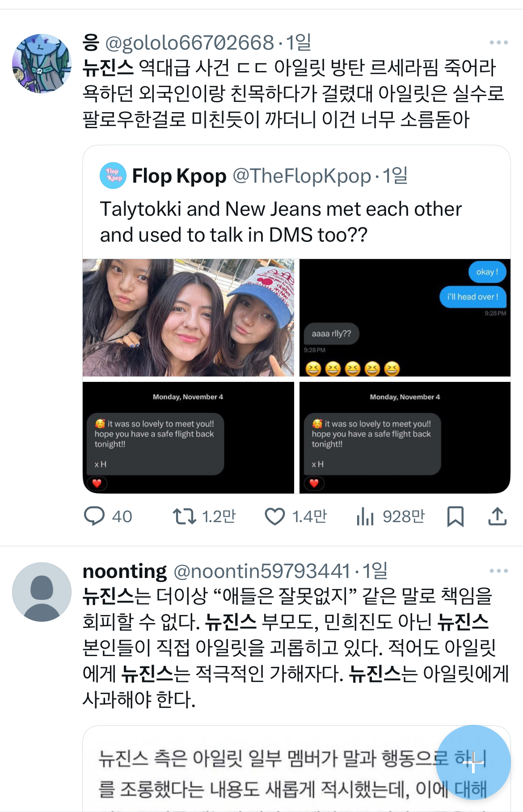This screenshot has width=523, height=812.
Task: Tap the Flop Kpop profile logo
Action: click(113, 176)
